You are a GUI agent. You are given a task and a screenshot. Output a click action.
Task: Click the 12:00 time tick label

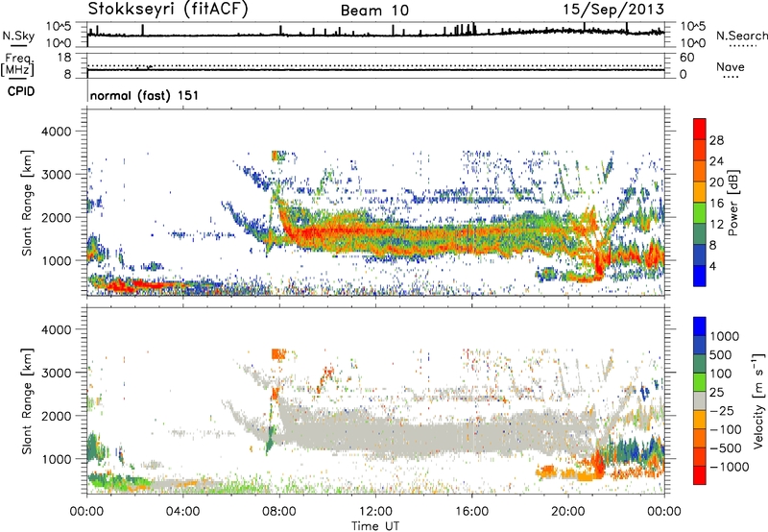[375, 512]
